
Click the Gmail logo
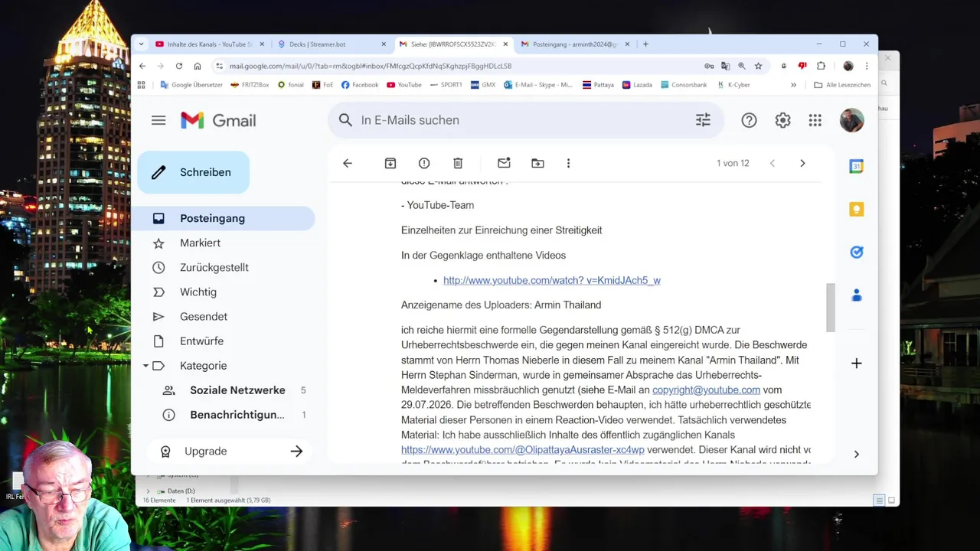click(218, 120)
